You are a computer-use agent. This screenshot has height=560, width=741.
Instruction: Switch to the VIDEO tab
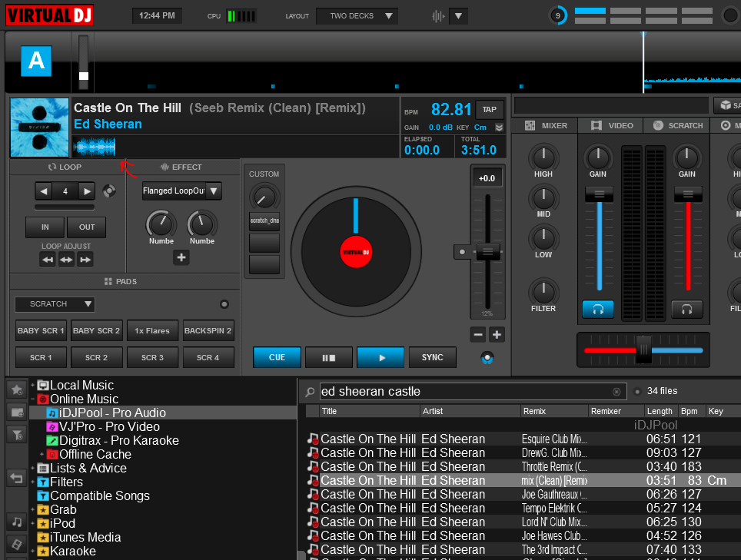click(x=612, y=126)
